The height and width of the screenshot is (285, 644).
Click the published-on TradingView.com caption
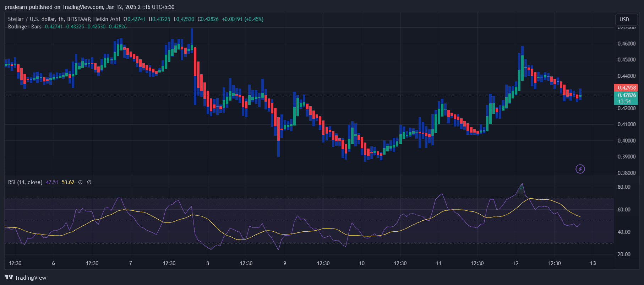[x=89, y=7]
